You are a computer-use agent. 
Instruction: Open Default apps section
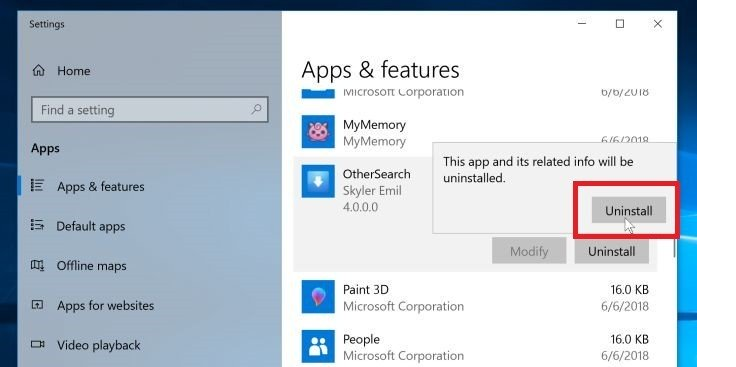point(91,226)
